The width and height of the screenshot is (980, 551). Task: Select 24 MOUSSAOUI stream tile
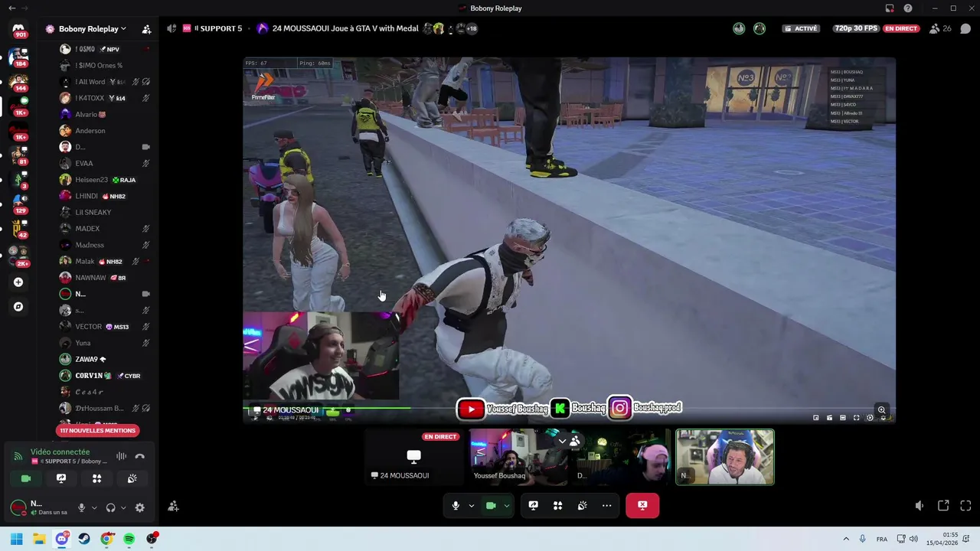[x=413, y=457]
